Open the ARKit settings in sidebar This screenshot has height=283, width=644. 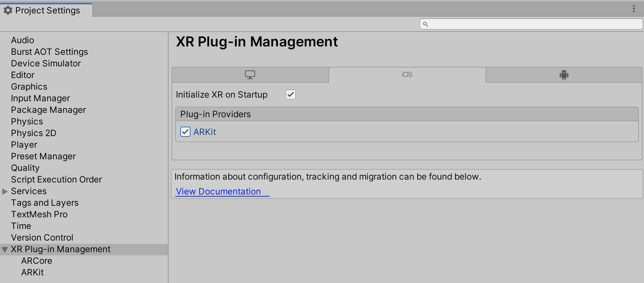click(32, 272)
